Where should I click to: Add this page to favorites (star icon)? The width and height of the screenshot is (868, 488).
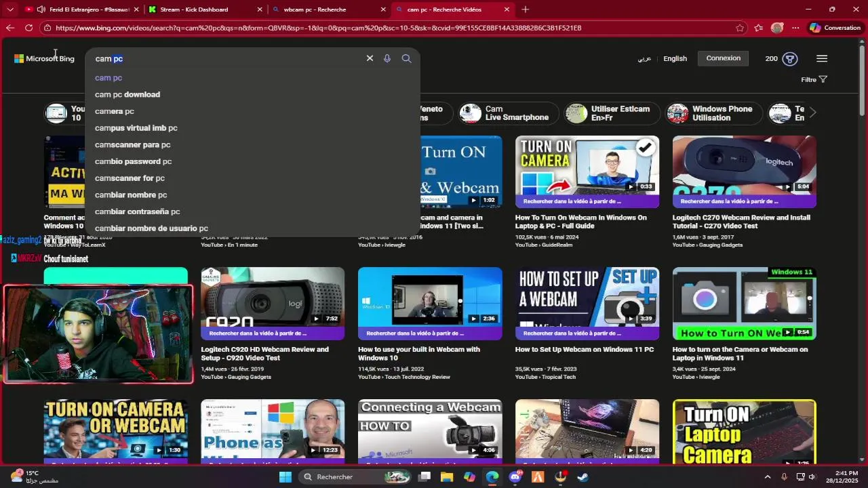point(740,28)
